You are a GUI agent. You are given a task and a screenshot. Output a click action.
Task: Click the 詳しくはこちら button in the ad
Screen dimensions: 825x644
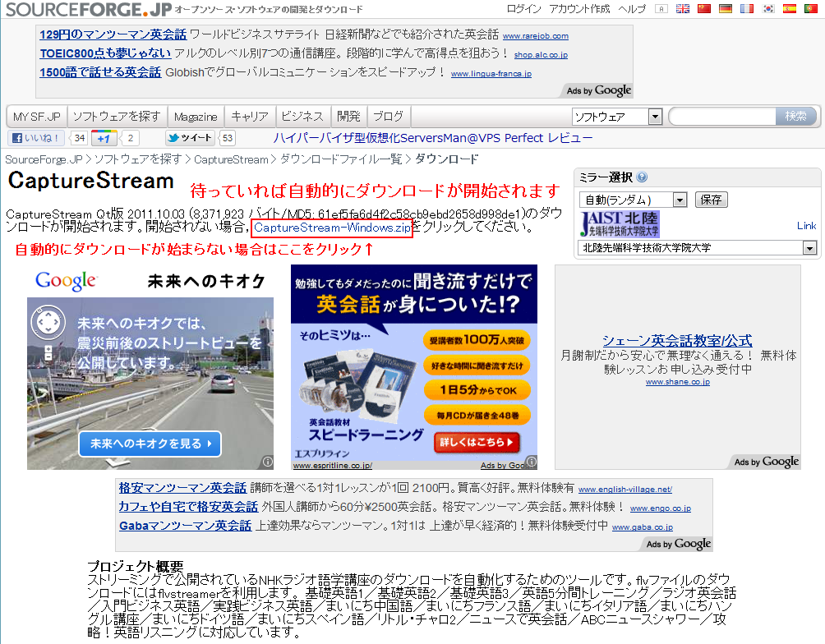[x=477, y=442]
